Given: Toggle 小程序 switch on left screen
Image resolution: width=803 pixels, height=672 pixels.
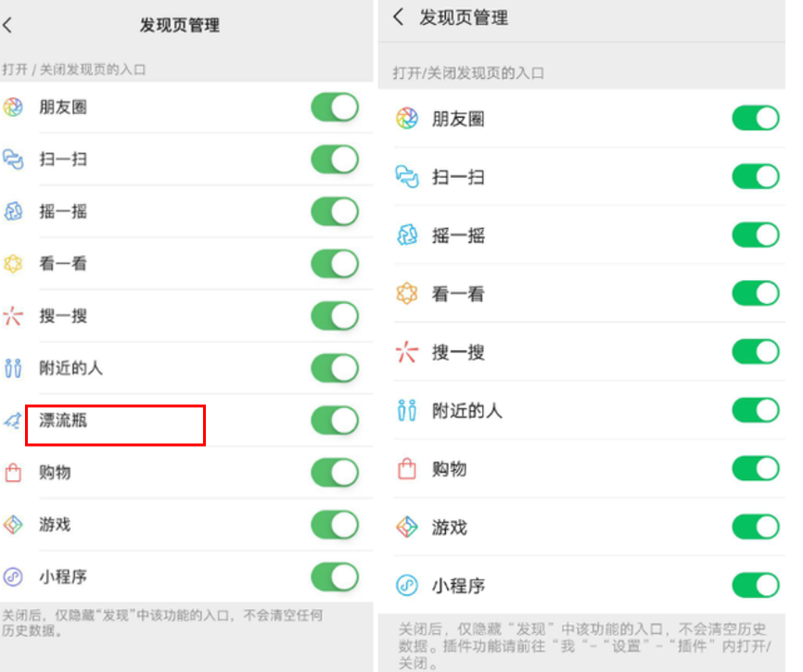Looking at the screenshot, I should tap(335, 577).
